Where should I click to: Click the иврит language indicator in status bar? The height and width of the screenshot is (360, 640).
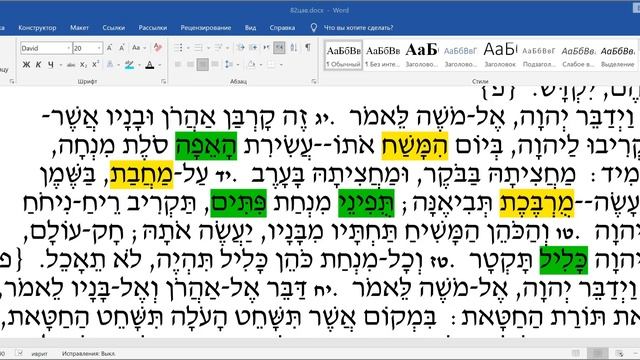tap(40, 353)
